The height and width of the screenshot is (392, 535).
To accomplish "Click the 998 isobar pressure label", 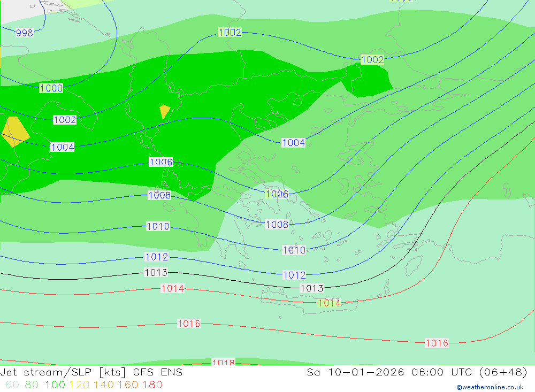I will coord(25,33).
